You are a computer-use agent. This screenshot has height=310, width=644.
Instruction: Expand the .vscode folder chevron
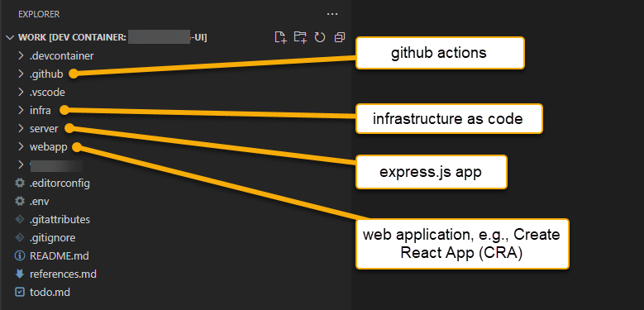pos(21,92)
